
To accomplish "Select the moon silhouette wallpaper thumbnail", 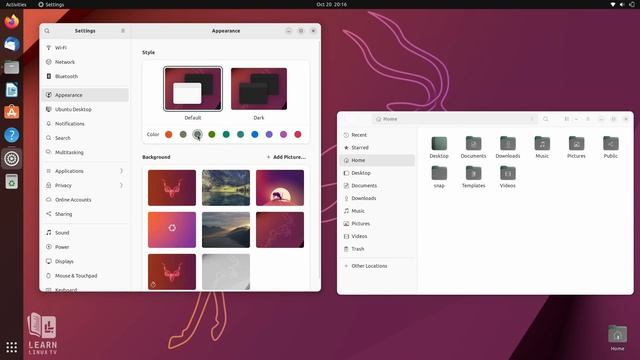I will point(280,188).
